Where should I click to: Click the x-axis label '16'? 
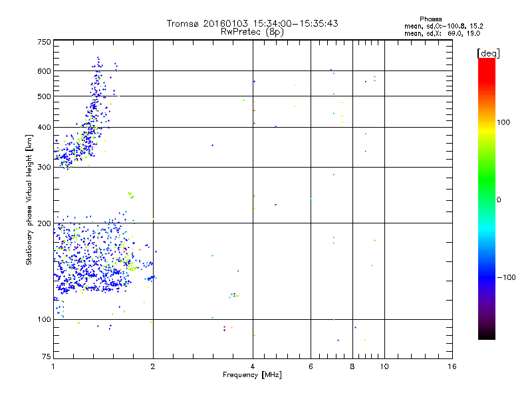pyautogui.click(x=452, y=366)
